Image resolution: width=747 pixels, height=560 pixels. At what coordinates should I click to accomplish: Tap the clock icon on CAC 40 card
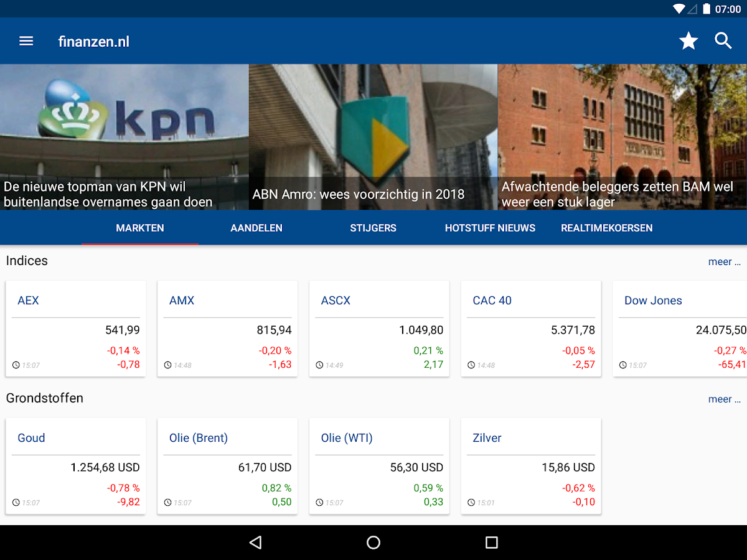(x=471, y=365)
